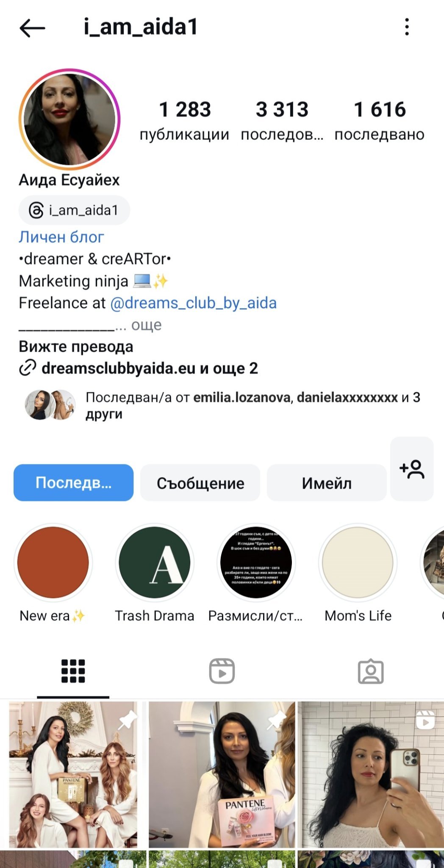Open the mirror selfie reel post

[370, 774]
